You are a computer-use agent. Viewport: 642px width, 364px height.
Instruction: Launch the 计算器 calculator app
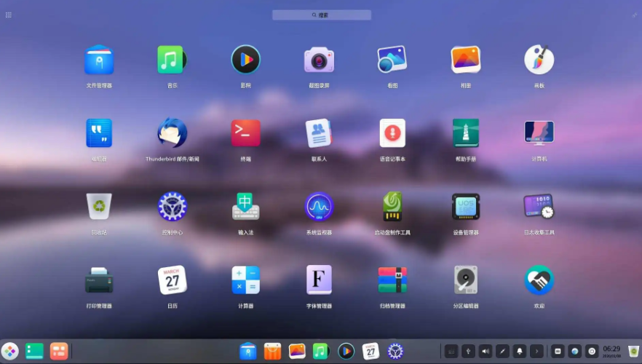246,280
